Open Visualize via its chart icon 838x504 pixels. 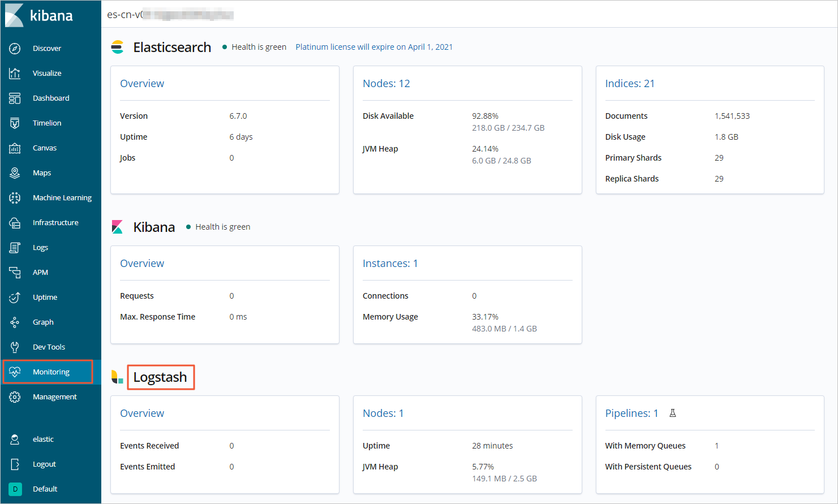[15, 74]
